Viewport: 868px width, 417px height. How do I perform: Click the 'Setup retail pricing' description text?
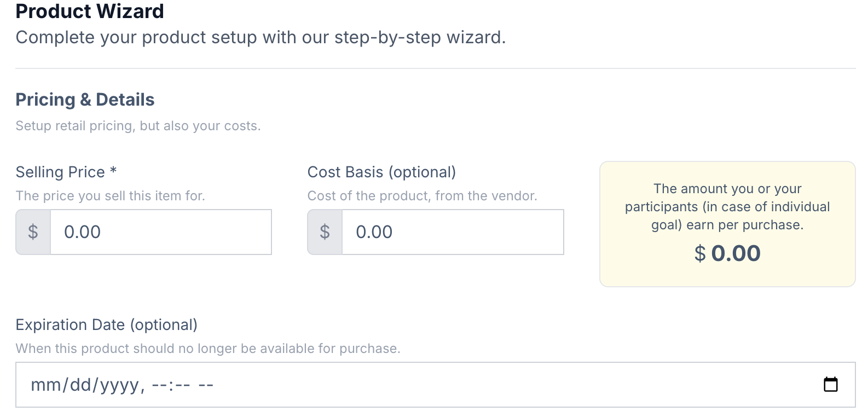tap(138, 126)
